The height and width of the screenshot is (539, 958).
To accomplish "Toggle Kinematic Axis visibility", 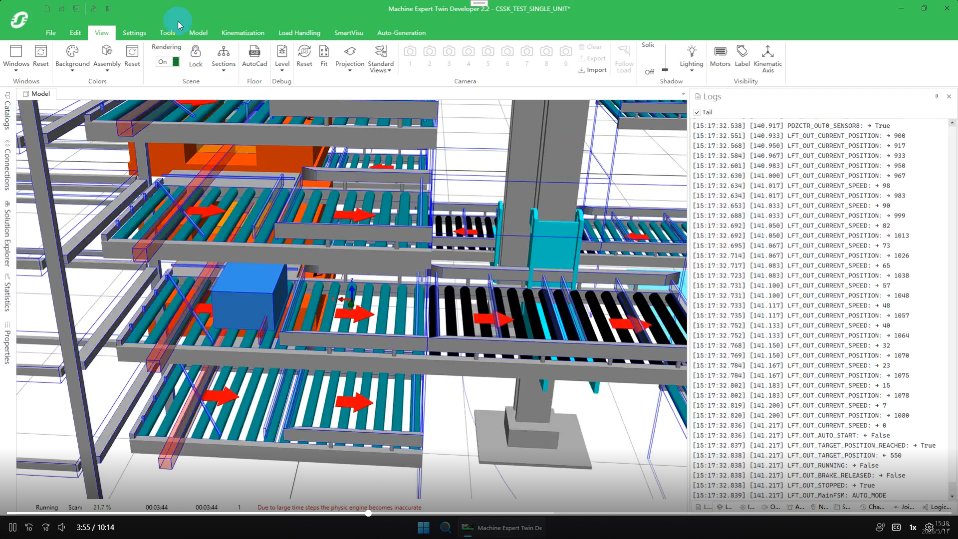I will point(767,58).
